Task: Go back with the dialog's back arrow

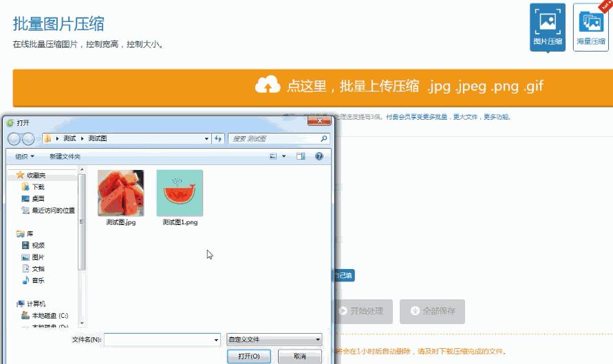Action: coord(14,138)
